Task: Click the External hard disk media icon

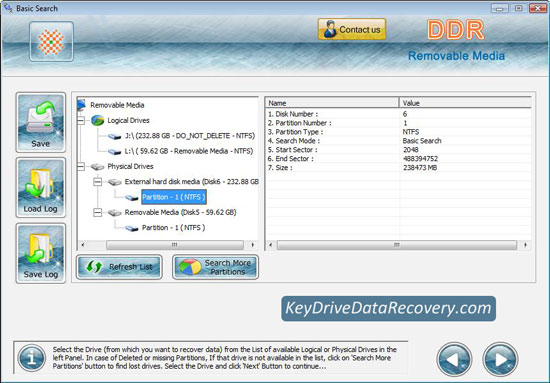Action: pos(114,182)
